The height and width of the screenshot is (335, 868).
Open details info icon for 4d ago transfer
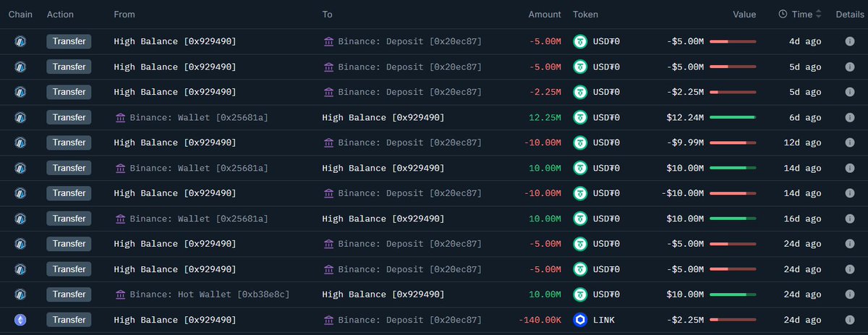point(850,42)
